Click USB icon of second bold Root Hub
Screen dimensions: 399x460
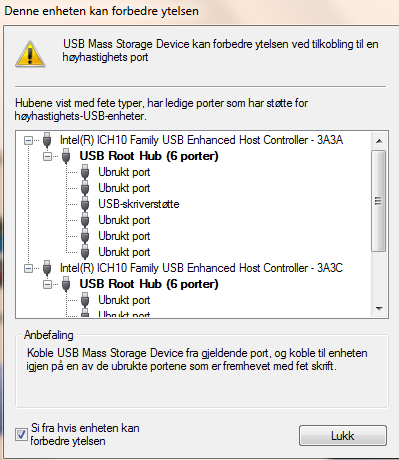pyautogui.click(x=66, y=284)
